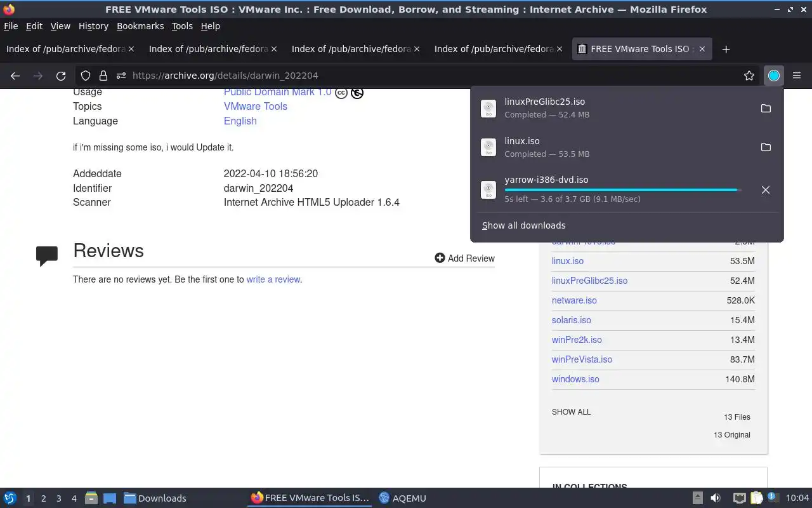
Task: Open the English language link
Action: (240, 121)
